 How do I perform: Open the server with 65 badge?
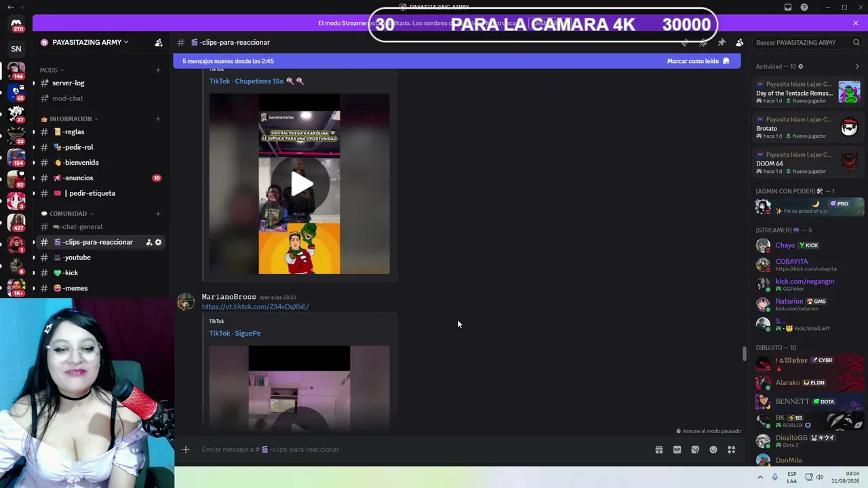pos(16,92)
